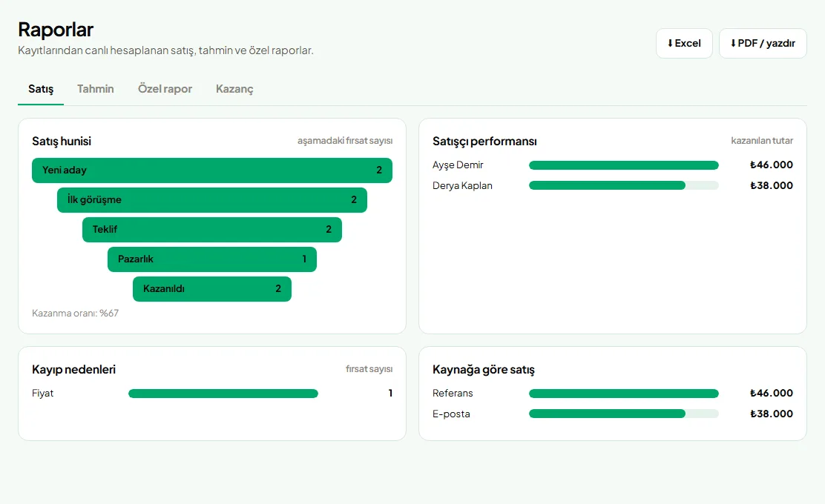825x504 pixels.
Task: Click Derya Kaplan's performance progress bar
Action: click(x=623, y=185)
